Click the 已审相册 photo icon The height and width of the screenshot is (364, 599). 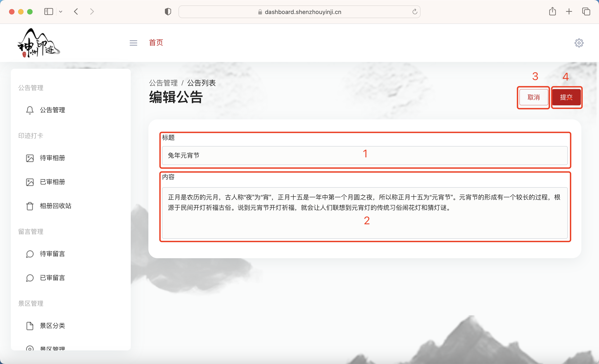pos(30,182)
